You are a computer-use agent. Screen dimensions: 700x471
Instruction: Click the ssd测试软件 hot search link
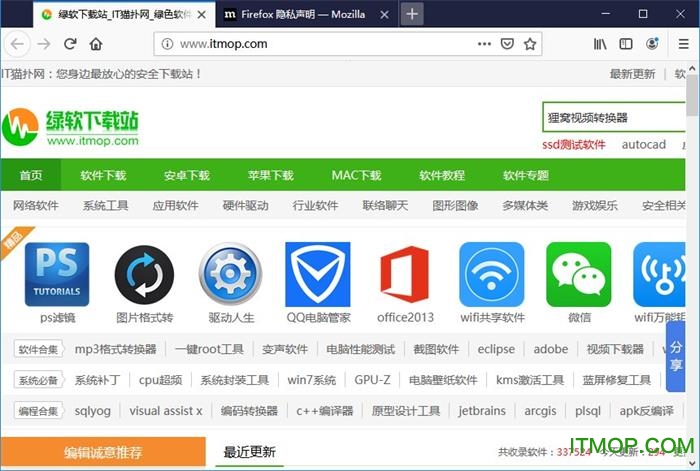pos(574,144)
